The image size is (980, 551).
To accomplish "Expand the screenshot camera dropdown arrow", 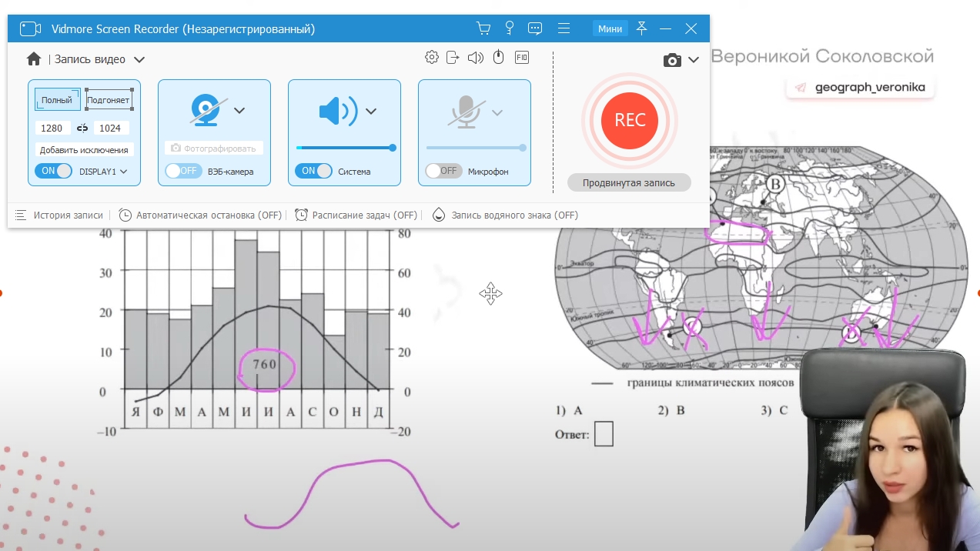I will [694, 60].
